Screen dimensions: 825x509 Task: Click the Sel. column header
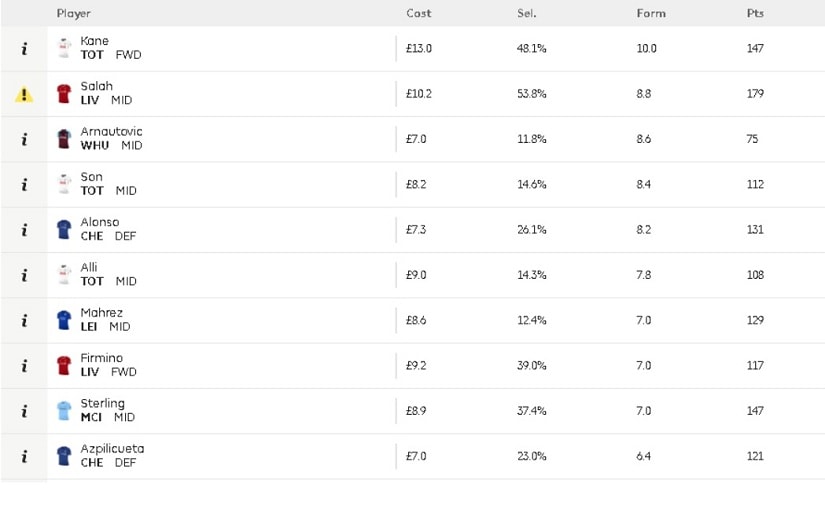[527, 14]
